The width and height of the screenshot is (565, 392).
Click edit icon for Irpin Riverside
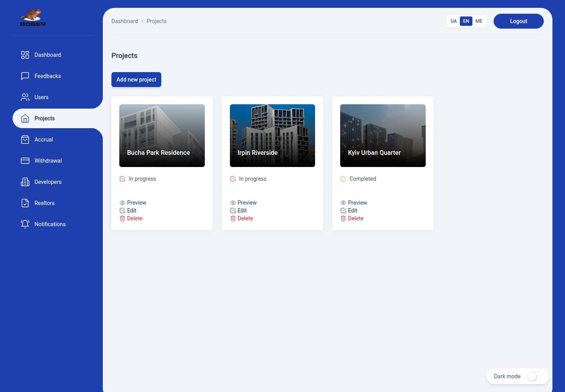pyautogui.click(x=233, y=211)
